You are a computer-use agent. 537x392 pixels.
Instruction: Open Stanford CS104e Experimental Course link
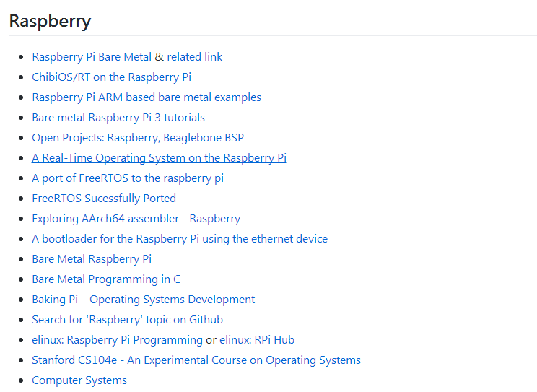pos(196,360)
